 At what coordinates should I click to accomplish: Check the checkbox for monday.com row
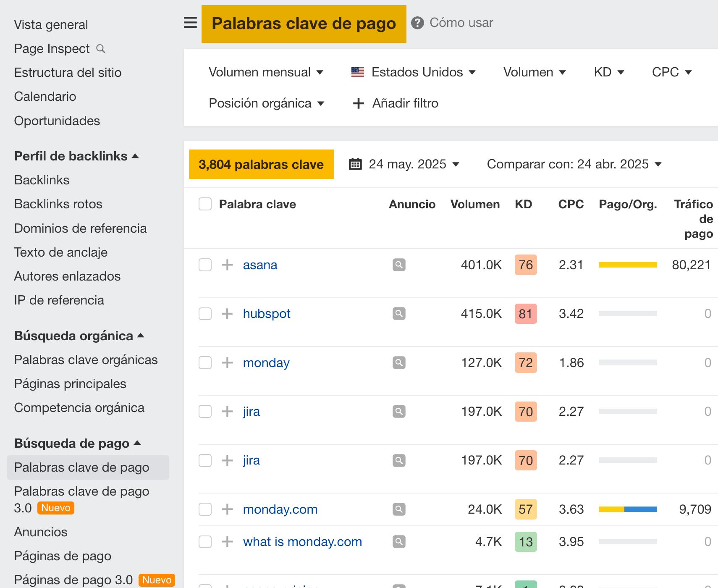[205, 509]
